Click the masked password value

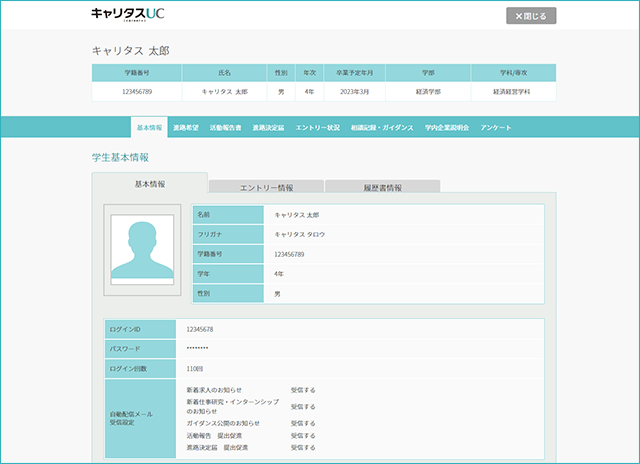click(x=198, y=348)
